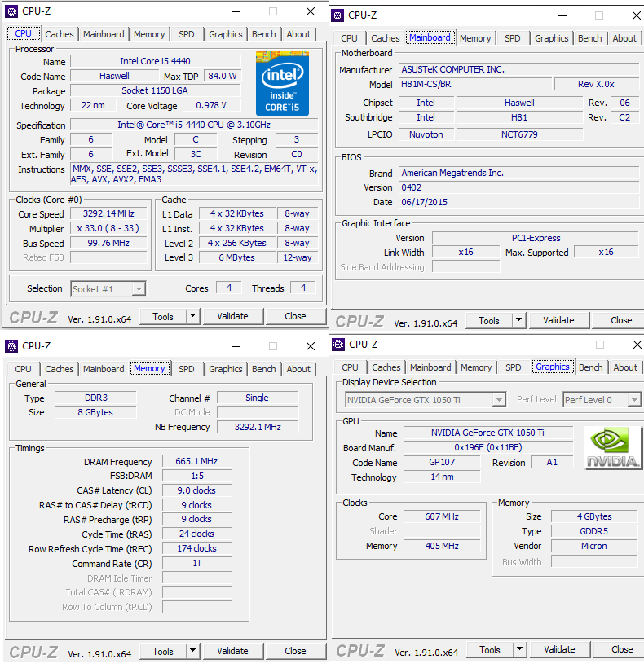
Task: Click the ASUSTeK COMPUTER INC. manufacturer field
Action: pyautogui.click(x=518, y=69)
